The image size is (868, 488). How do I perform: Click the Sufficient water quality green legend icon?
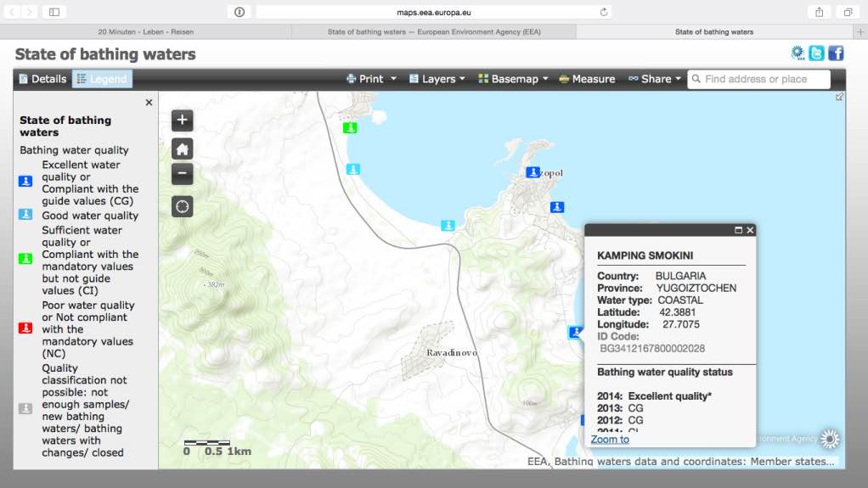pos(25,258)
